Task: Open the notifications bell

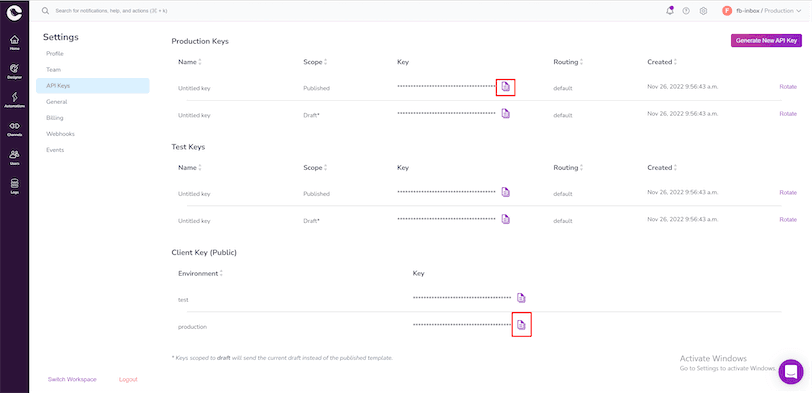Action: tap(670, 10)
